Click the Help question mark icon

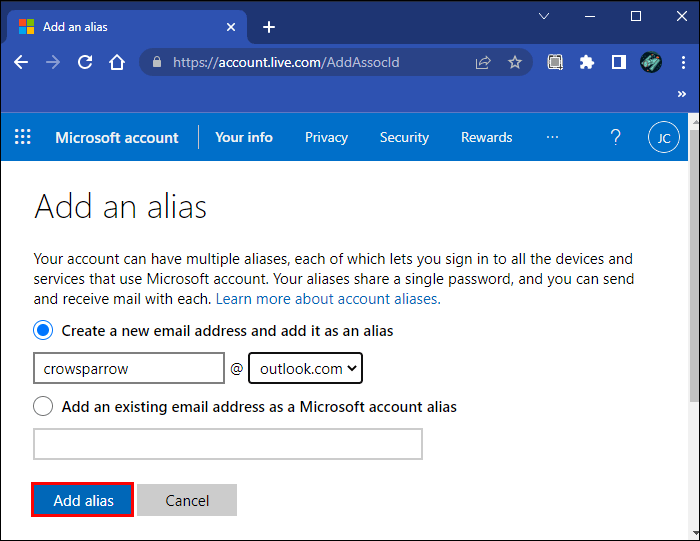[615, 137]
